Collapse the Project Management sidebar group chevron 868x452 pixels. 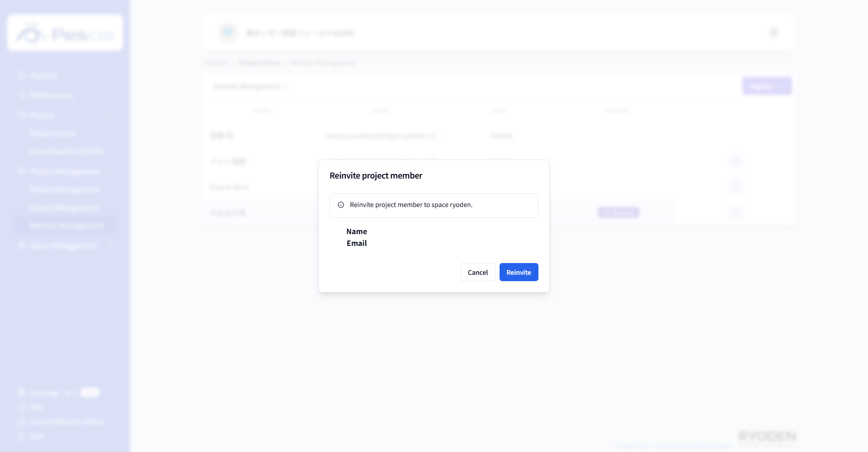(x=109, y=171)
